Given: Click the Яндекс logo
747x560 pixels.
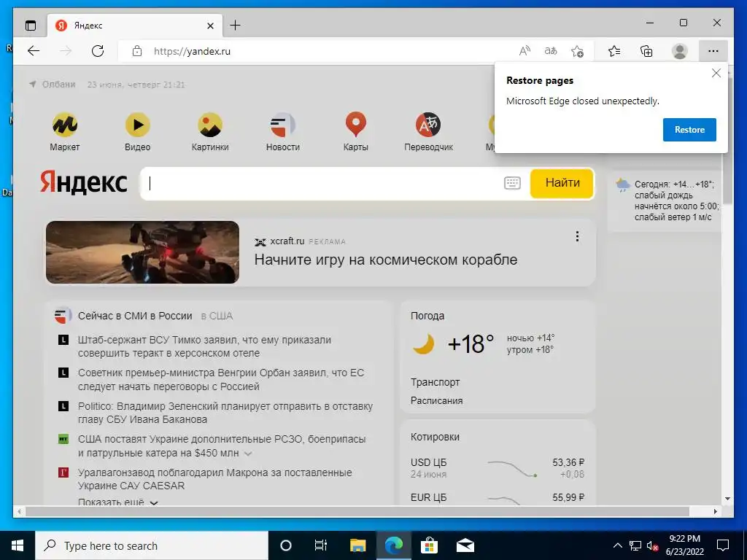Looking at the screenshot, I should click(84, 182).
